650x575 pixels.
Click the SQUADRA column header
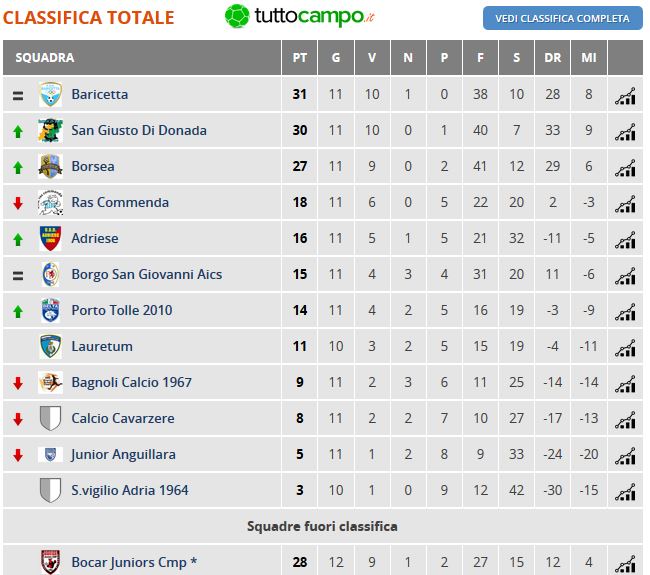(x=45, y=58)
